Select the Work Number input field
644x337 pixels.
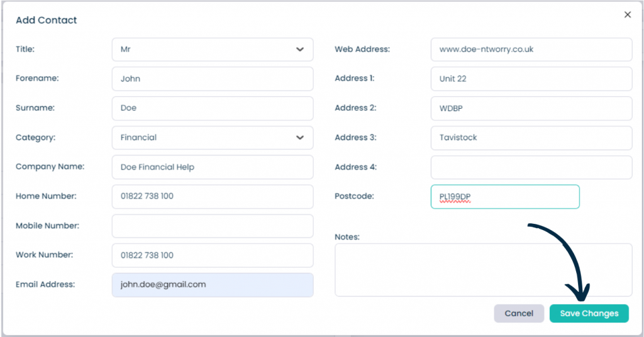tap(213, 255)
